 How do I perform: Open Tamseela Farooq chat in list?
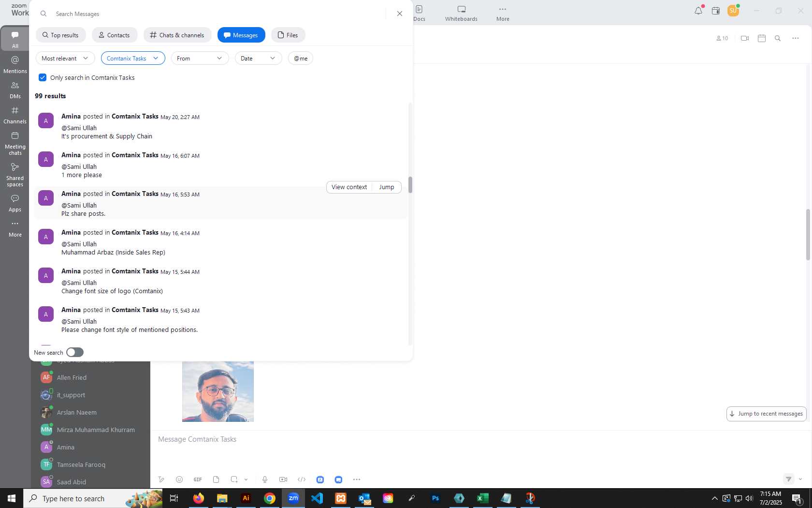tap(91, 464)
